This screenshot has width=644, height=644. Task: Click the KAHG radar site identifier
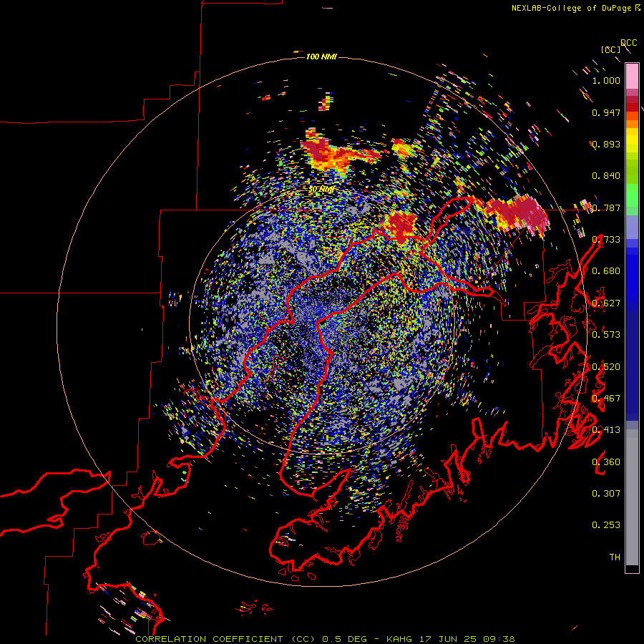(x=399, y=639)
